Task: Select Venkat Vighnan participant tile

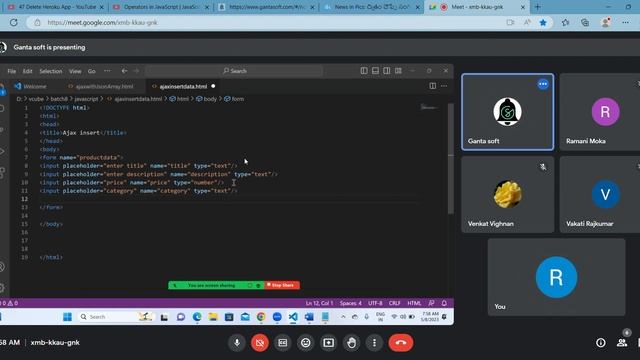Action: tap(508, 195)
